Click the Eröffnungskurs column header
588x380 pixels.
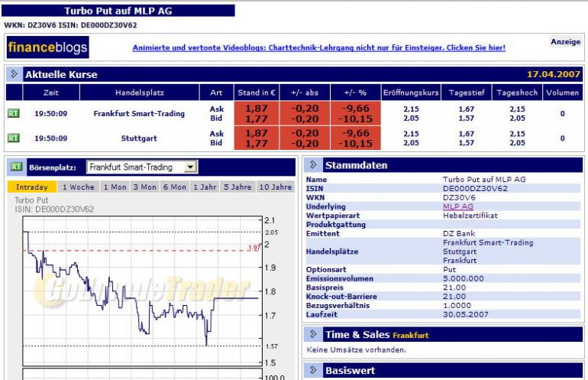(411, 93)
